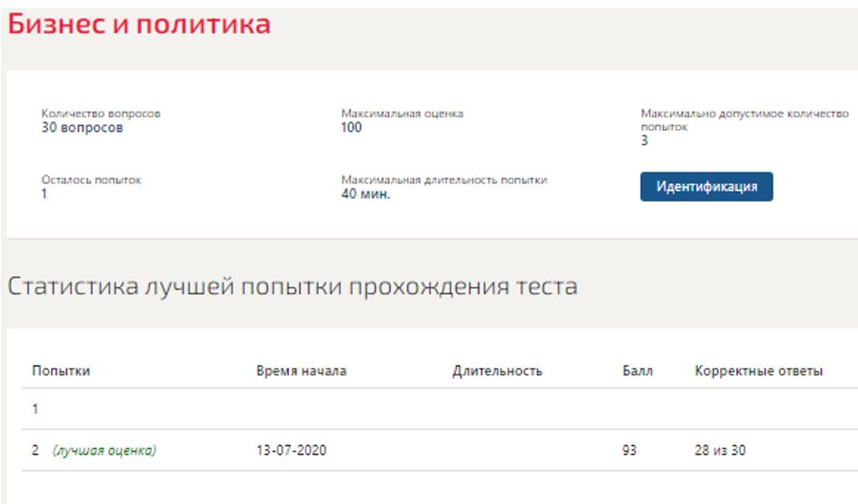Click the score value 93
Screen dimensions: 858x504
pyautogui.click(x=629, y=450)
